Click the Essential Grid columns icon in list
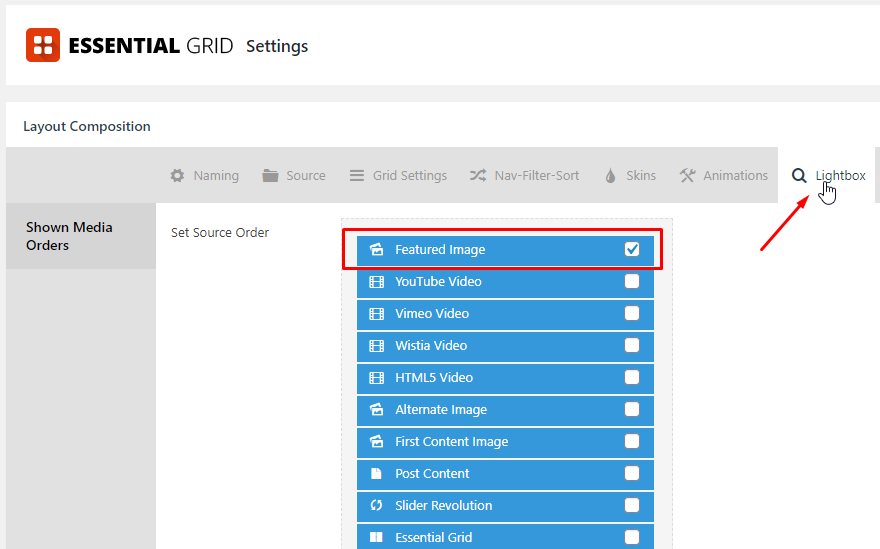The image size is (880, 549). click(x=377, y=537)
